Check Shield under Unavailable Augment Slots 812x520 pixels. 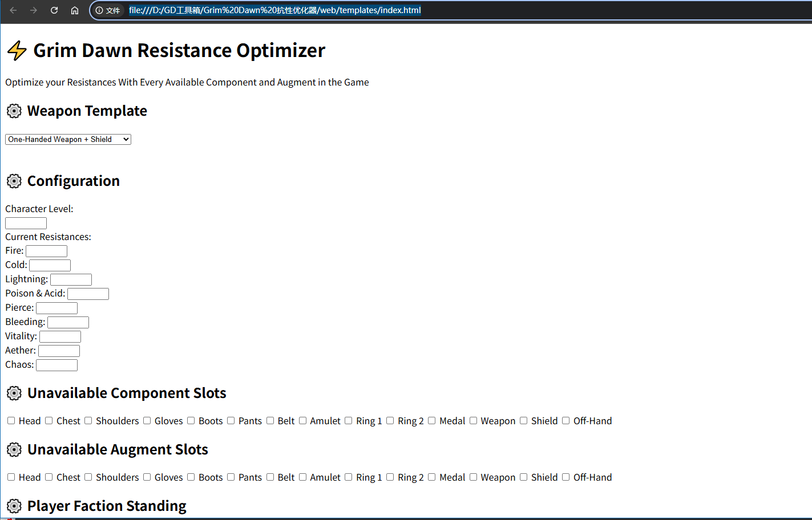(x=524, y=477)
